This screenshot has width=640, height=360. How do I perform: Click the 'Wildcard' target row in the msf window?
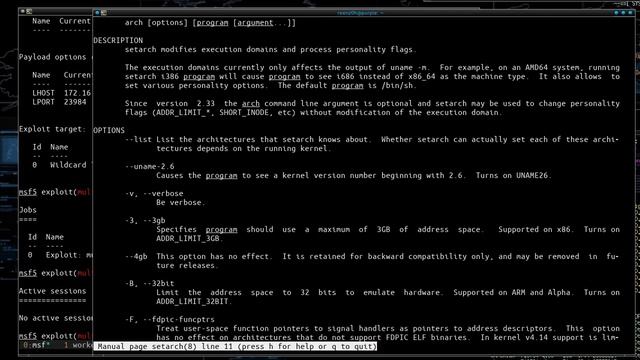point(62,165)
